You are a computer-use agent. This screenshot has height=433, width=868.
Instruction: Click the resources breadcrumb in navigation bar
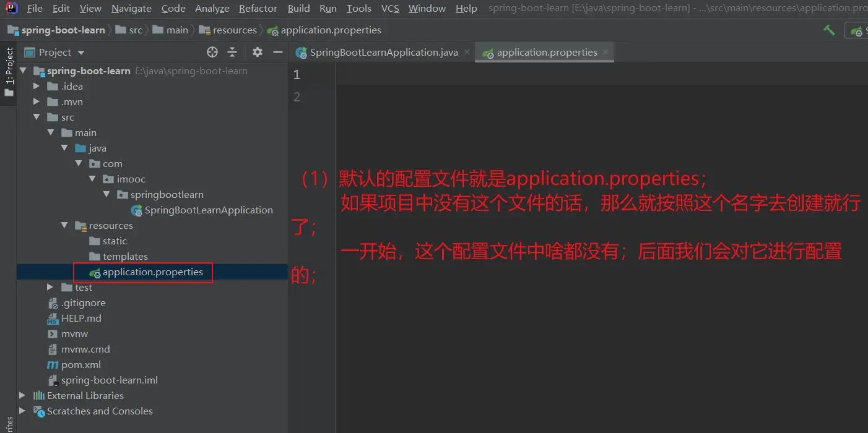point(234,30)
